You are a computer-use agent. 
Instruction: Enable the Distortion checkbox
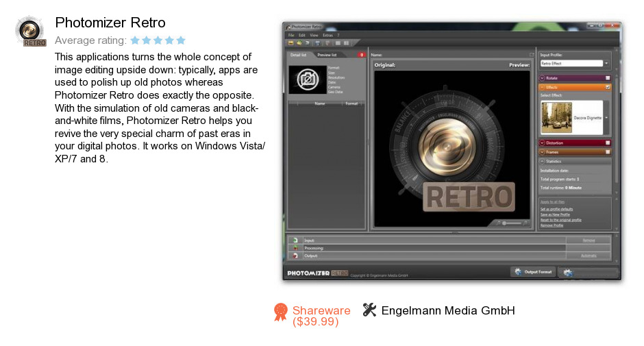tap(608, 143)
